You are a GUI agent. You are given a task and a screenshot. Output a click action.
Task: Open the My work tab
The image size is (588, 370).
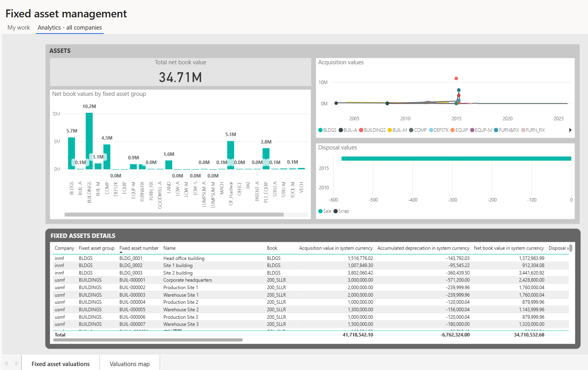click(19, 28)
